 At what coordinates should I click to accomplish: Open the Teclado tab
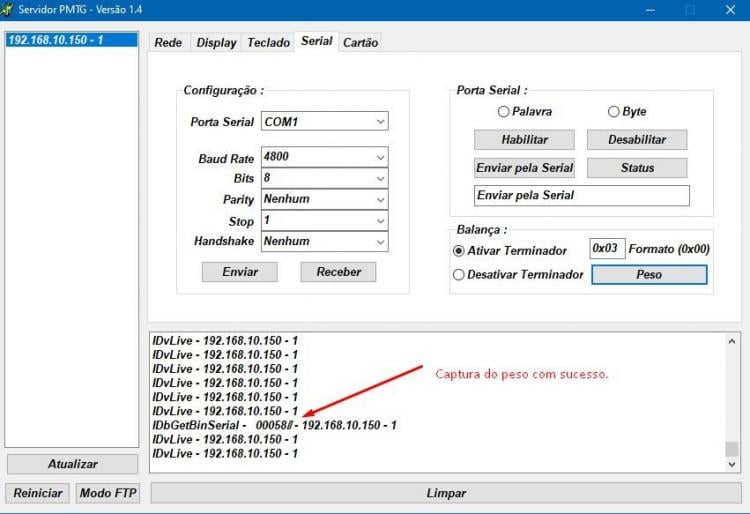coord(268,43)
